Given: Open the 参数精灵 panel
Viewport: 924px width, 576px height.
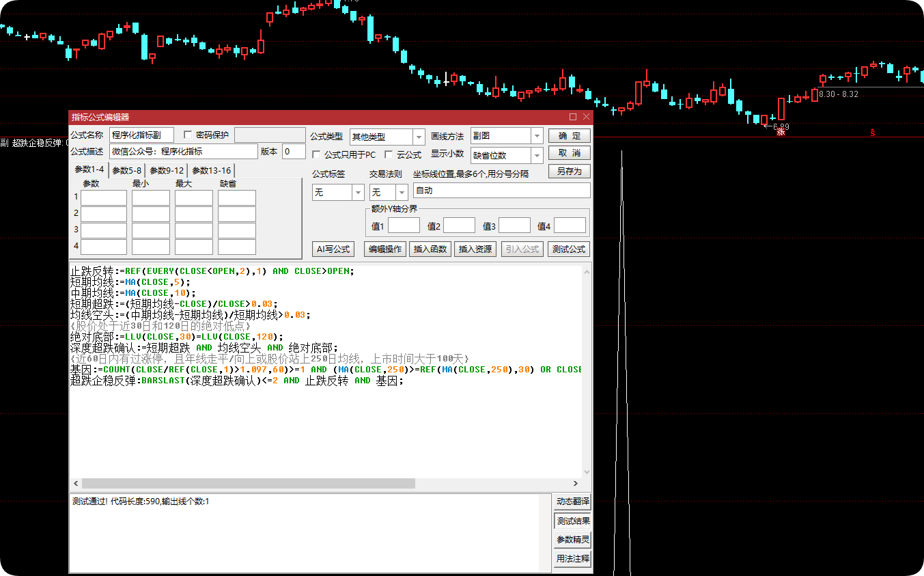Looking at the screenshot, I should point(572,540).
